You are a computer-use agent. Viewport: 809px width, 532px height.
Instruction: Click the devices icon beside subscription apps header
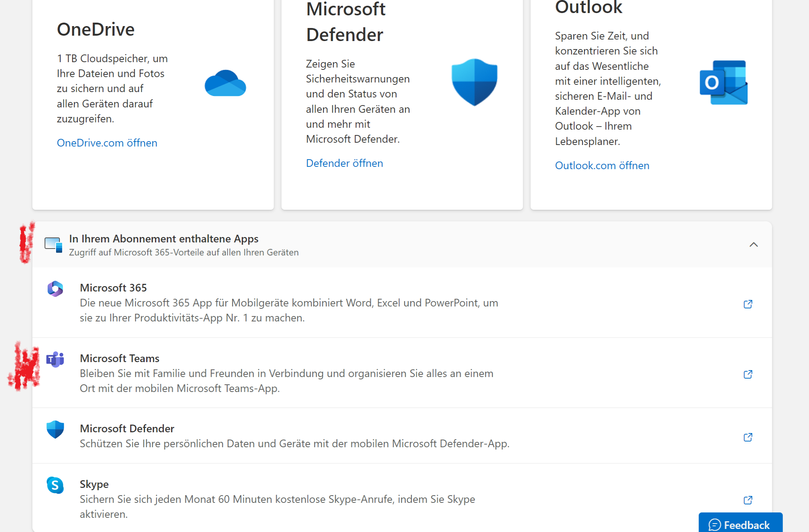click(53, 245)
